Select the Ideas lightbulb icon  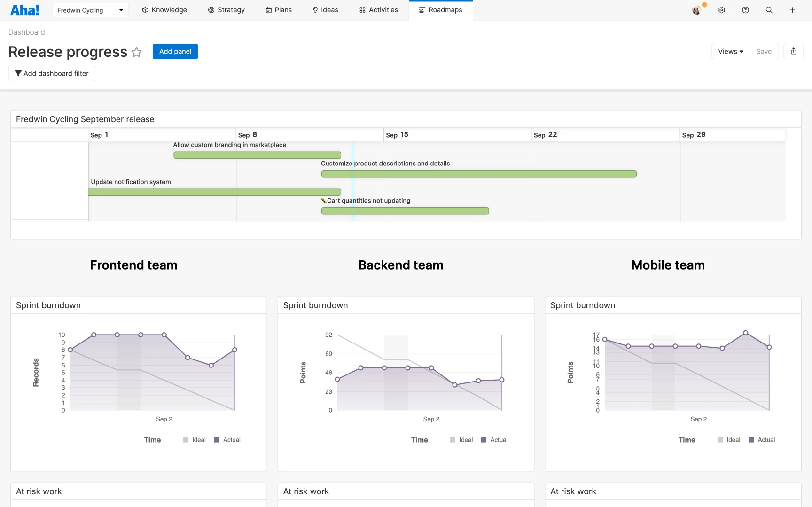coord(315,9)
